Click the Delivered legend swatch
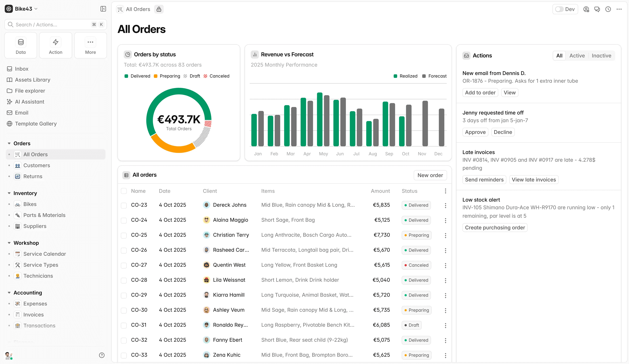The image size is (629, 364). click(x=126, y=76)
